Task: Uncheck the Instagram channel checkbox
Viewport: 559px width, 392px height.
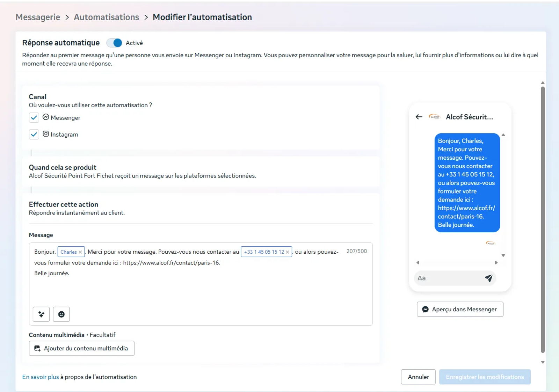Action: click(x=34, y=135)
